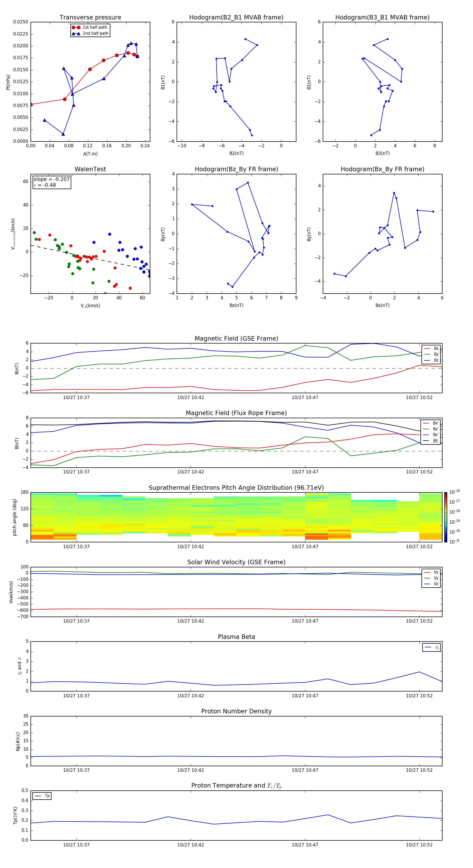Click '10/27 10:42' tick under Plasma Beta plot
The height and width of the screenshot is (868, 473).
191,695
